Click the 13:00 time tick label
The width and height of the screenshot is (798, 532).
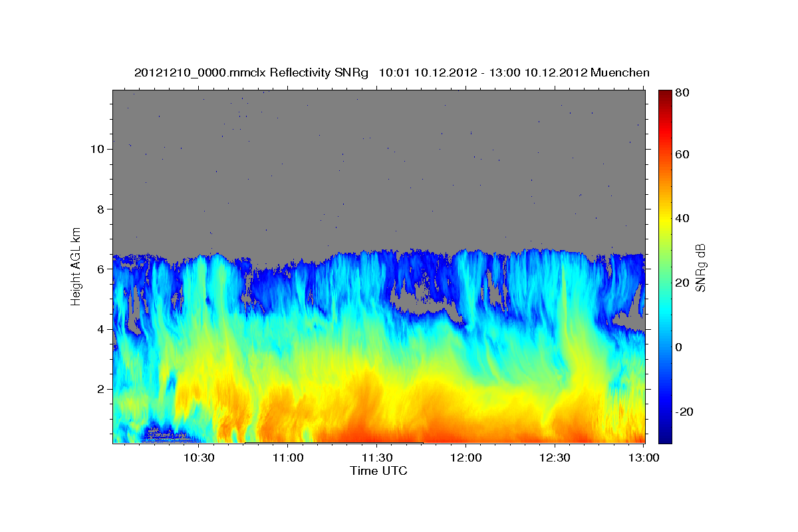click(x=644, y=458)
